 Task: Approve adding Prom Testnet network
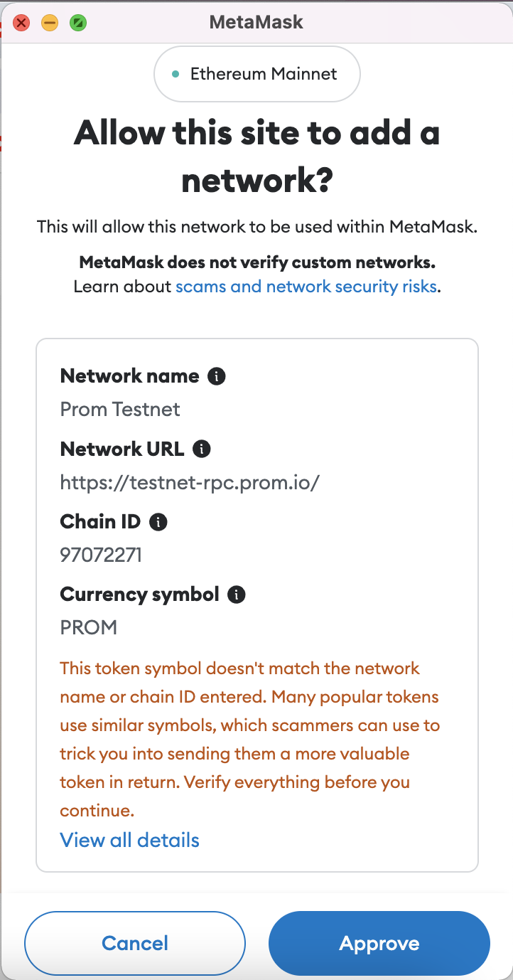(379, 944)
